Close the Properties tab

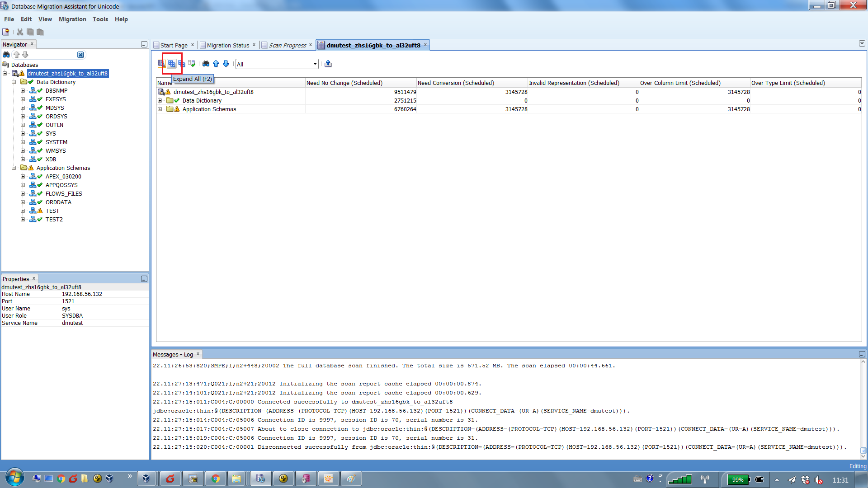[x=34, y=278]
